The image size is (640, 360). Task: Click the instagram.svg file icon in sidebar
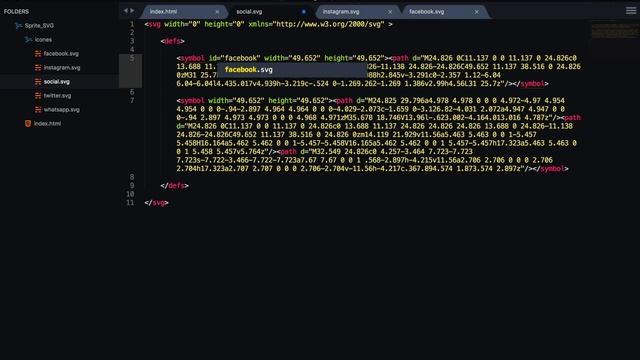pyautogui.click(x=38, y=68)
